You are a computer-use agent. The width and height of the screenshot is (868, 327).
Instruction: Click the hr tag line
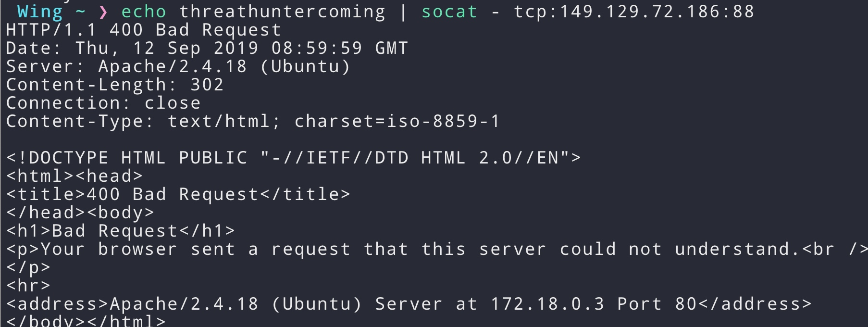(28, 286)
